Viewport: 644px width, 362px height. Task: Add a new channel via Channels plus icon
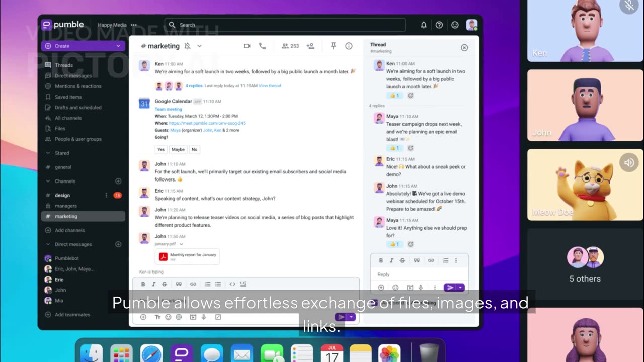click(118, 181)
